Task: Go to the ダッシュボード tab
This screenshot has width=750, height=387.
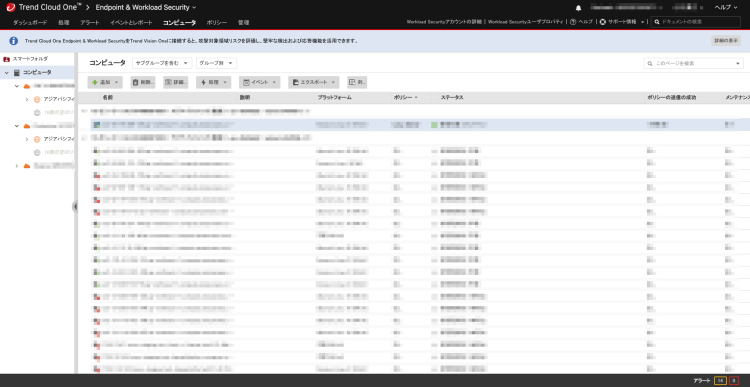Action: [x=30, y=22]
